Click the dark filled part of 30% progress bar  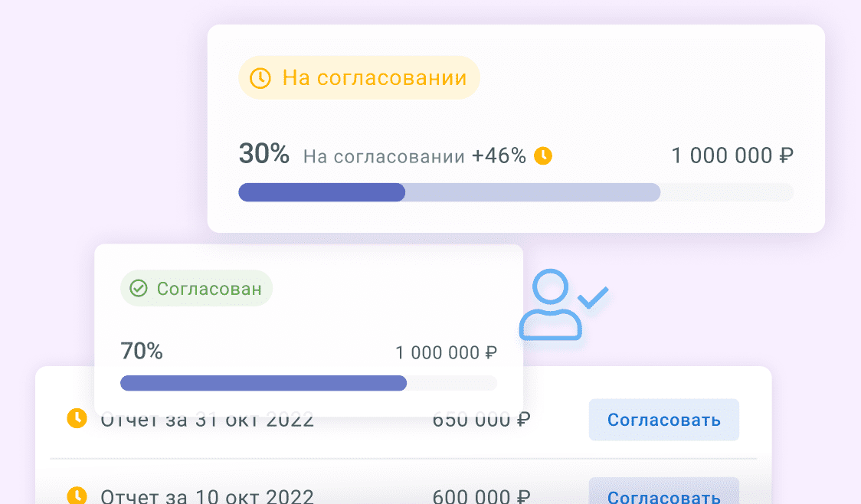point(322,192)
